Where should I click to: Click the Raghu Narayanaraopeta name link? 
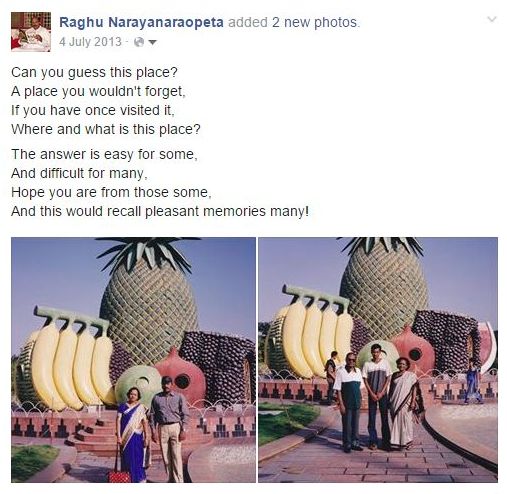click(x=141, y=22)
